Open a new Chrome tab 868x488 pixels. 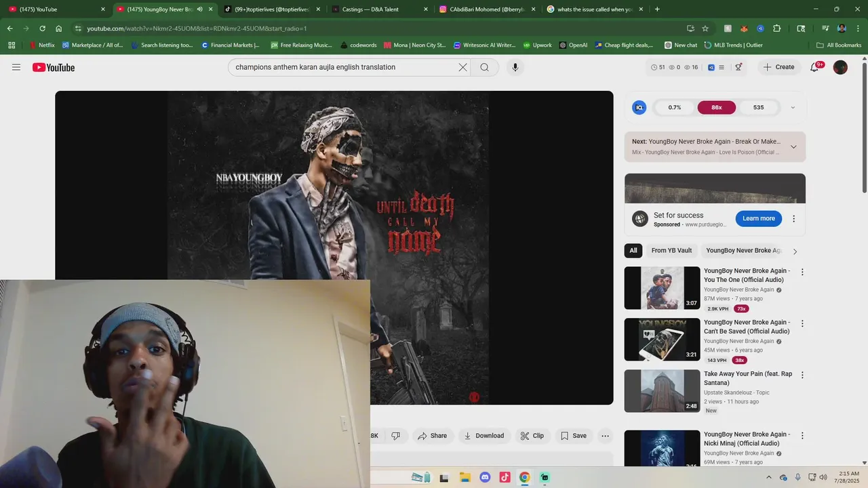coord(657,9)
